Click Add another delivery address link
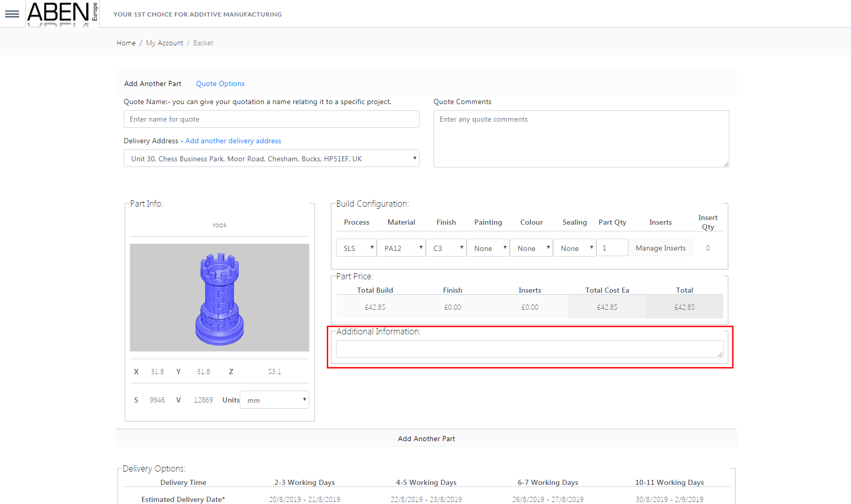 point(233,141)
